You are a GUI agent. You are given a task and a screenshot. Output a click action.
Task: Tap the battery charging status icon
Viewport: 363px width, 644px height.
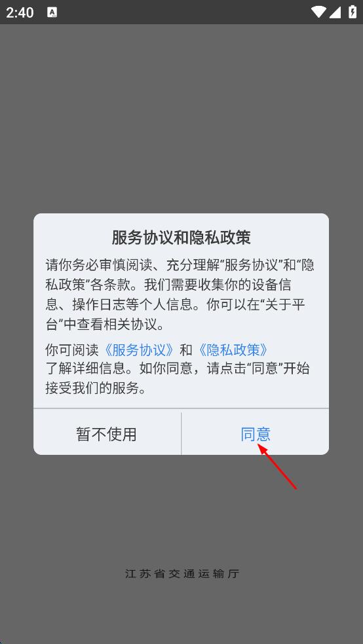pyautogui.click(x=353, y=12)
